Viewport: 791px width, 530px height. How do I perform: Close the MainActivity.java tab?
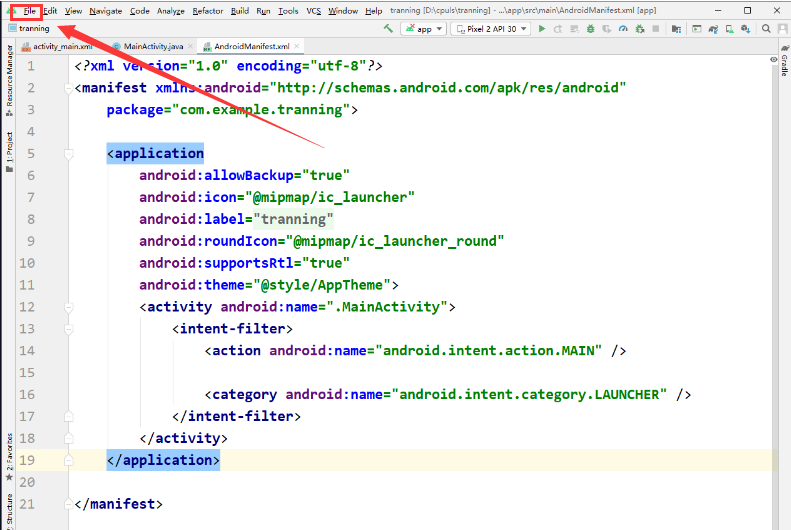pos(190,46)
